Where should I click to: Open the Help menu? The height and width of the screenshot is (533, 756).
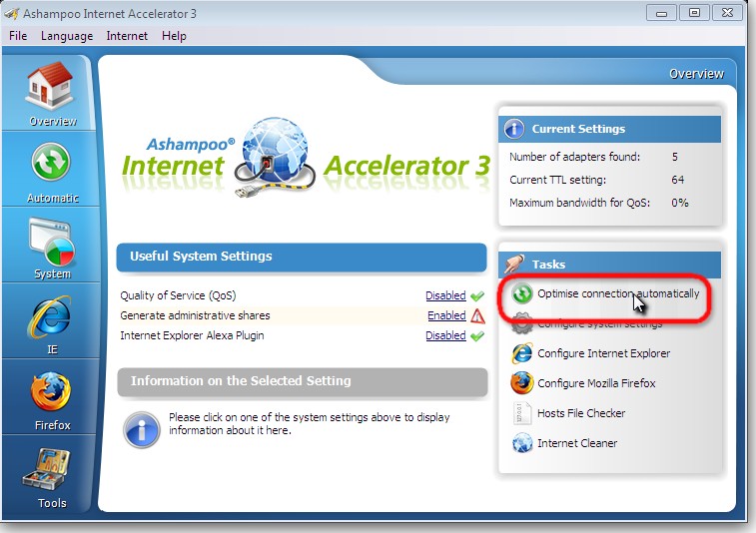174,36
